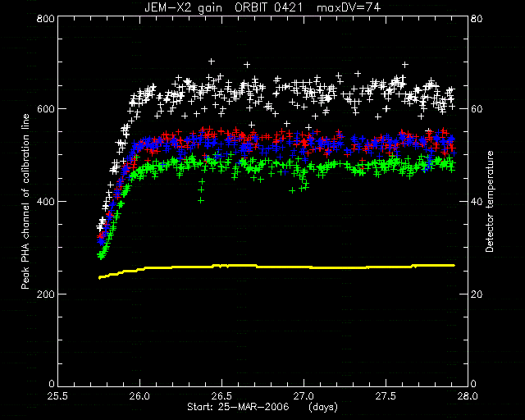Click the 400 tick label on left axis
The width and height of the screenshot is (525, 420).
[x=46, y=202]
